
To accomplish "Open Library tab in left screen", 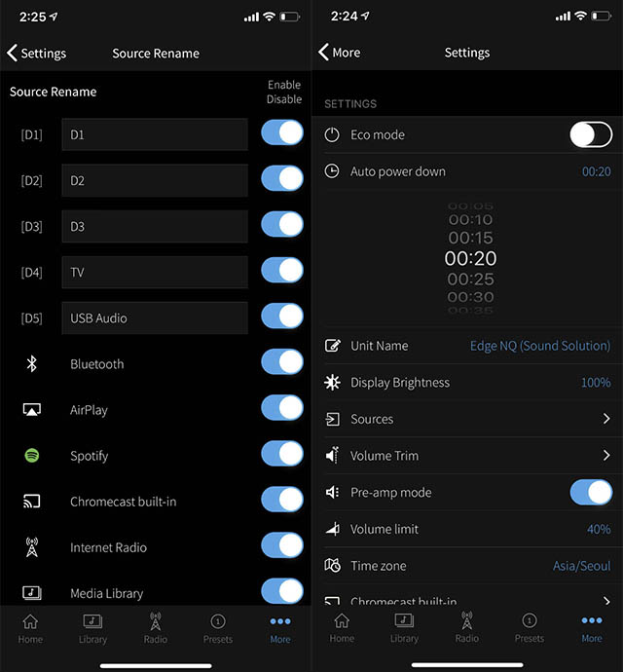I will [92, 628].
